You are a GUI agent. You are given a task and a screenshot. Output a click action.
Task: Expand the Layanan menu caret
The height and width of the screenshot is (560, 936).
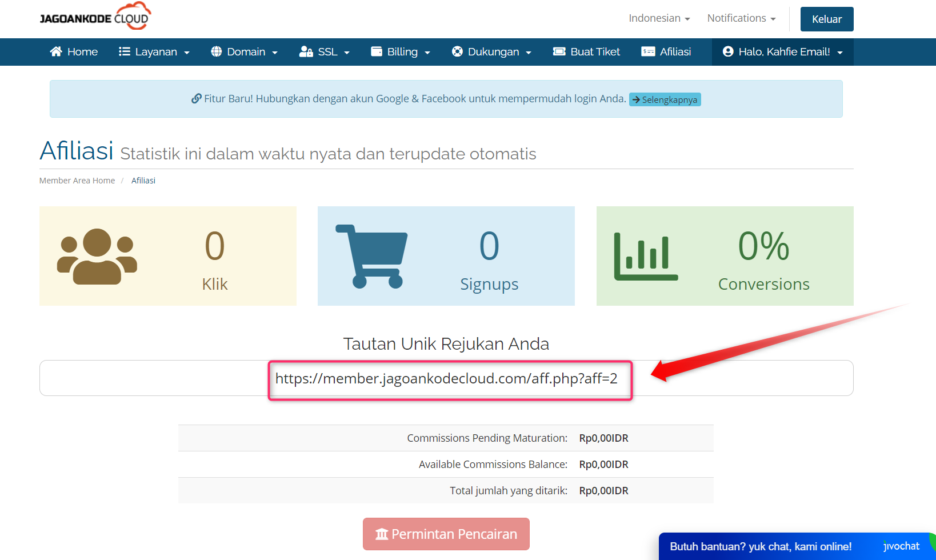[187, 53]
